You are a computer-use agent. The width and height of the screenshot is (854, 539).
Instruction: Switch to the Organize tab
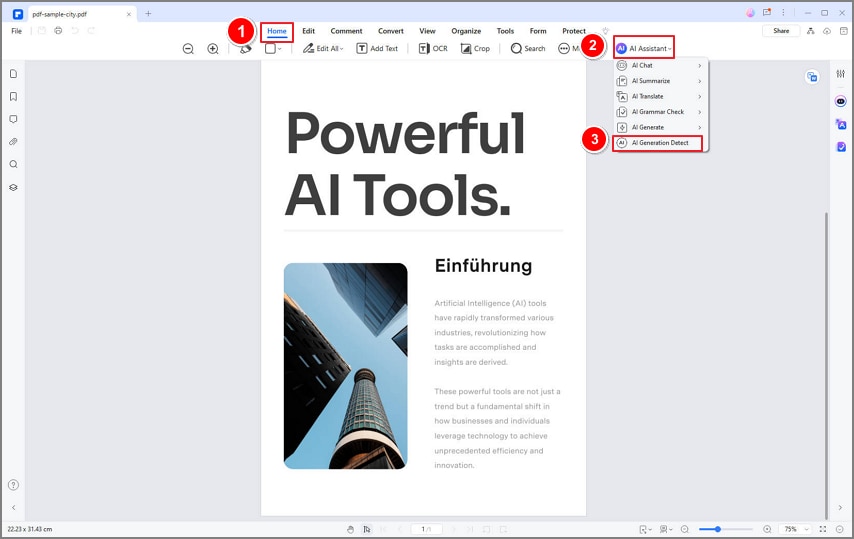[466, 31]
